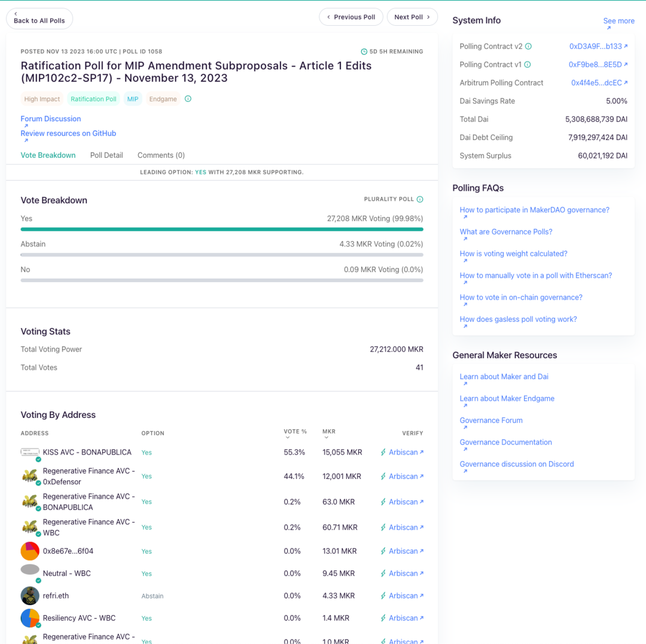Open How to vote in on-chain governance FAQ
Screen dimensions: 646x644
click(521, 297)
